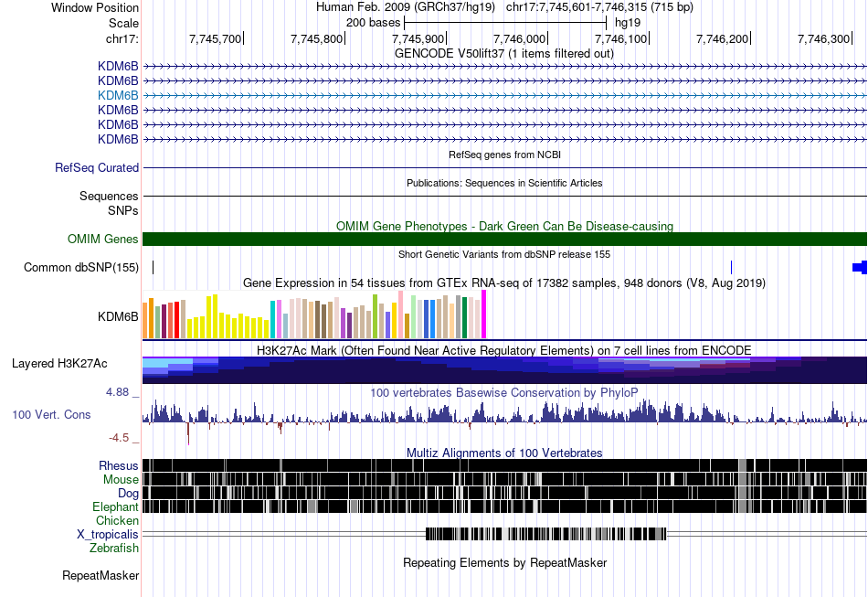This screenshot has width=868, height=597.
Task: Click the Sequences track label
Action: pos(109,196)
